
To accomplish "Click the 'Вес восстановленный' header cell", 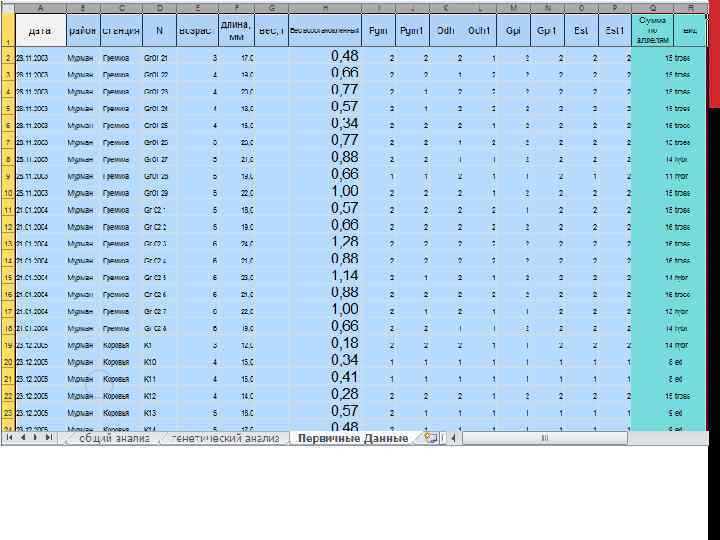I will pos(325,30).
